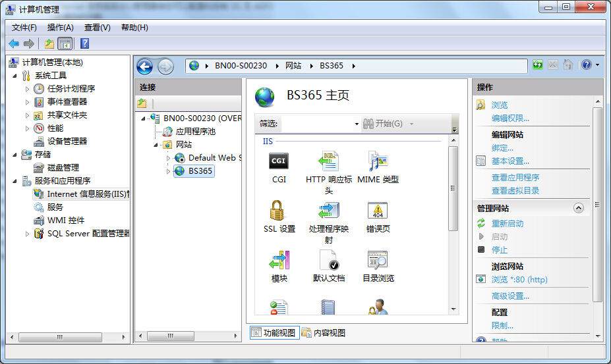
Task: Collapse the 网站 node in connections
Action: click(156, 145)
